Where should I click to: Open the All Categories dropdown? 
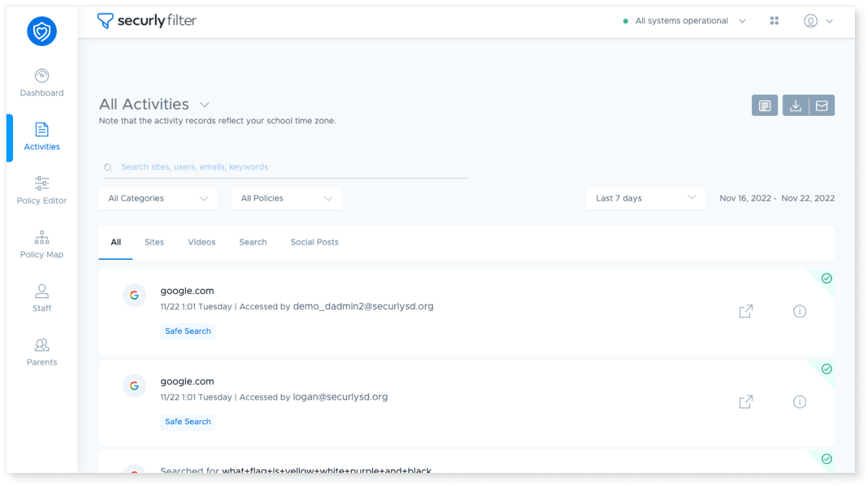159,199
